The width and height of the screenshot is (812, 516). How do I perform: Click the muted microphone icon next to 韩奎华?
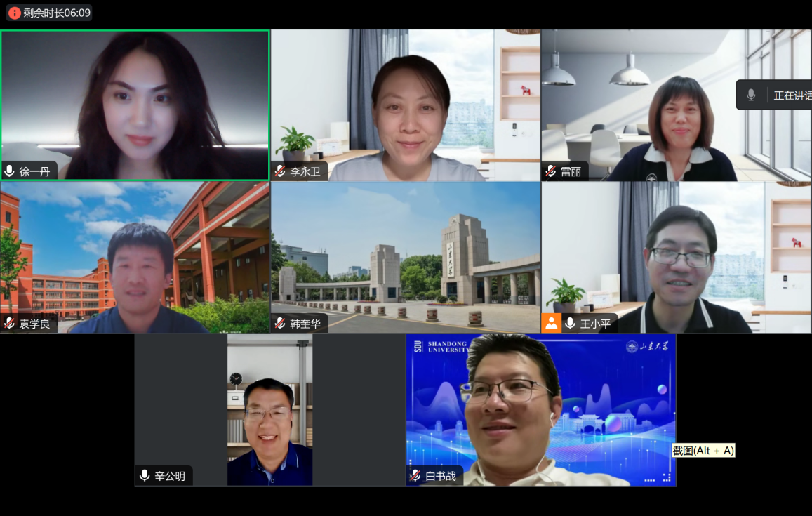[x=280, y=324]
